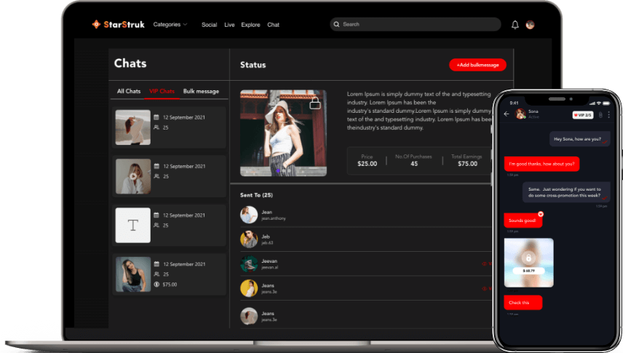Open Sona's avatar in phone chat
This screenshot has height=353, width=644.
pyautogui.click(x=520, y=114)
